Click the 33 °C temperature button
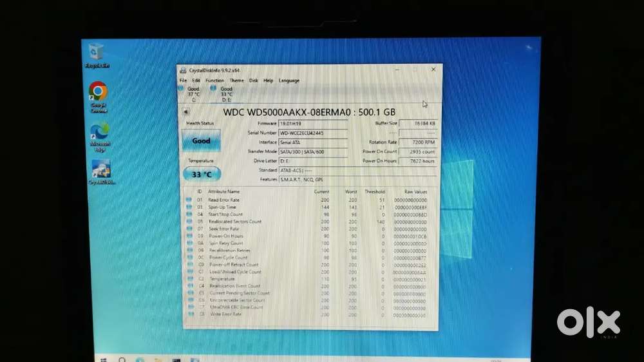This screenshot has width=644, height=362. point(202,174)
